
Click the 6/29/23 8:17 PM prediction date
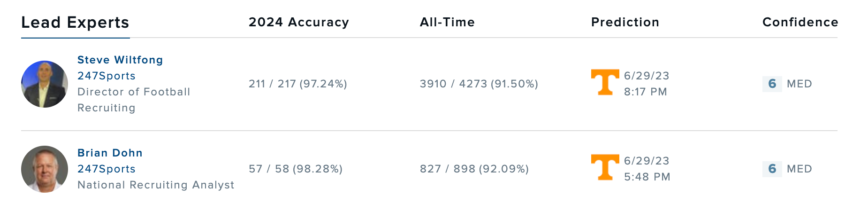[646, 84]
